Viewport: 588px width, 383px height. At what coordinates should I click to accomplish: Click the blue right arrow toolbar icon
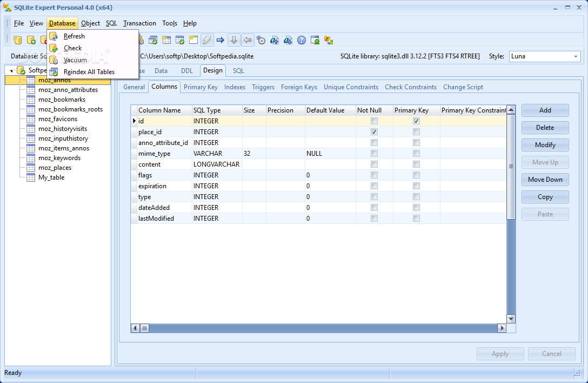(220, 40)
